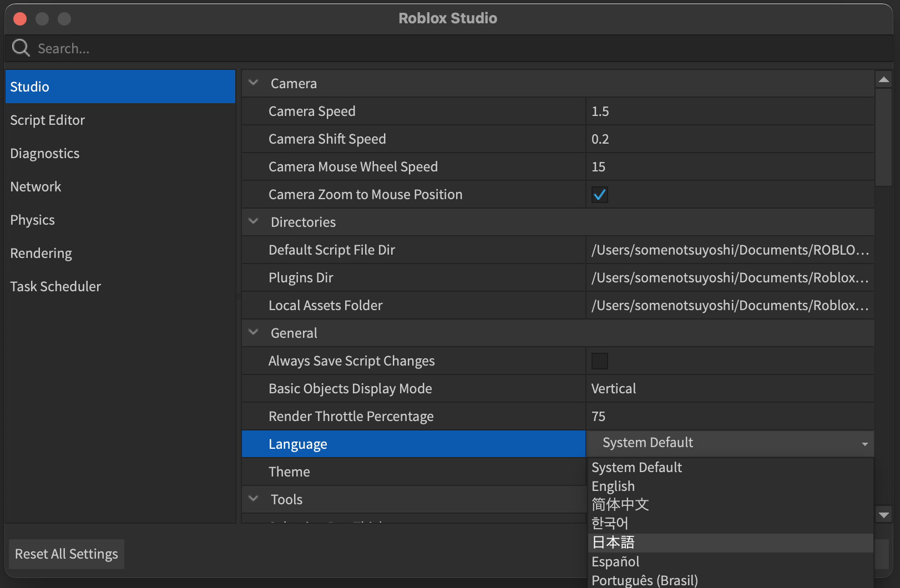The image size is (900, 588).
Task: Choose Português (Brasil) in language list
Action: coord(730,580)
